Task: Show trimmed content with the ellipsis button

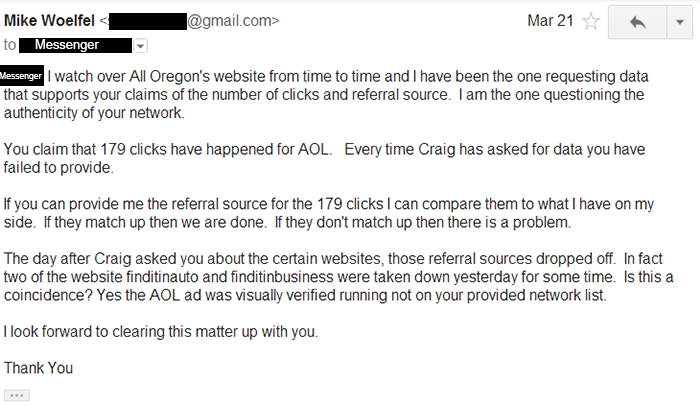Action: pos(17,395)
